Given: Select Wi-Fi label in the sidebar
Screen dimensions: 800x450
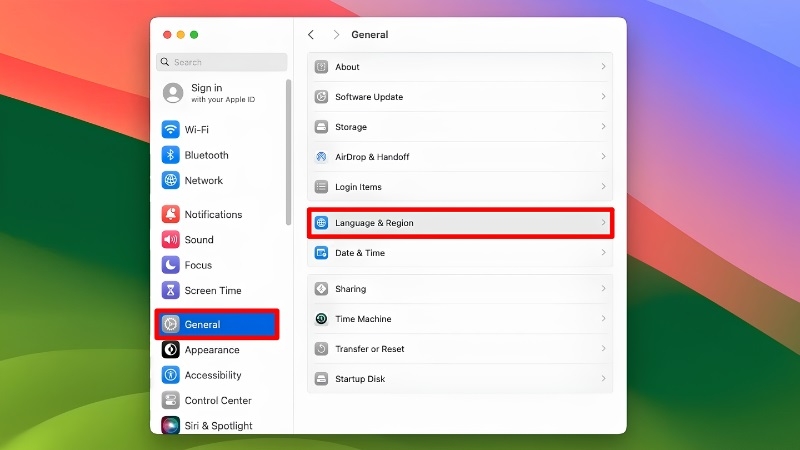Looking at the screenshot, I should tap(196, 130).
